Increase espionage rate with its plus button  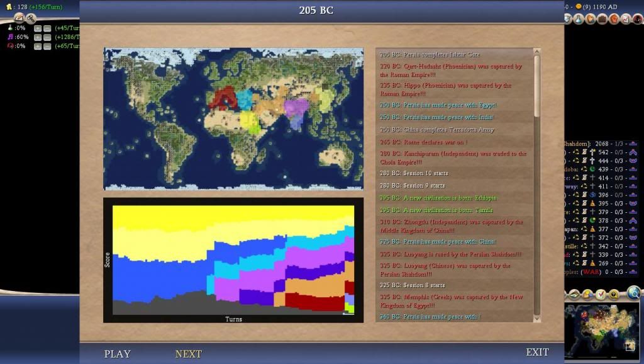[37, 47]
